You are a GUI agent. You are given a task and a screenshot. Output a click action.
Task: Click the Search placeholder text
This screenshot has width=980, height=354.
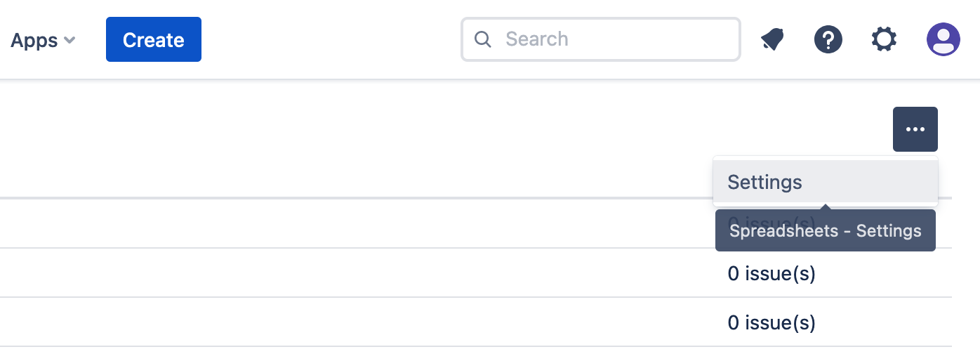click(x=537, y=39)
